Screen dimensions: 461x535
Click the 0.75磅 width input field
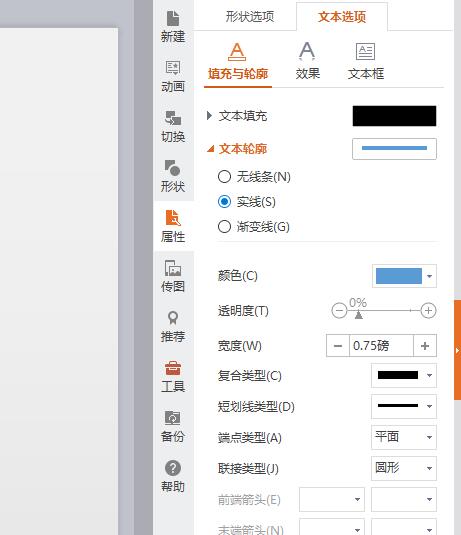click(381, 346)
